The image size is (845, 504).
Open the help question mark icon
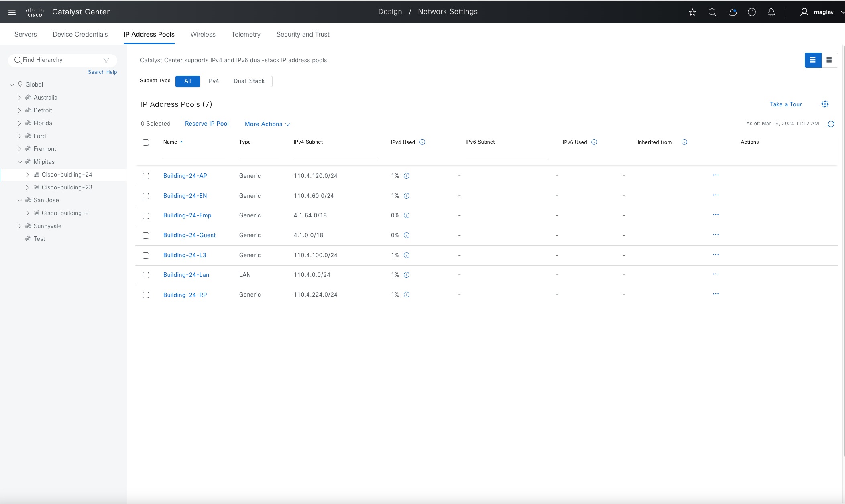coord(752,12)
